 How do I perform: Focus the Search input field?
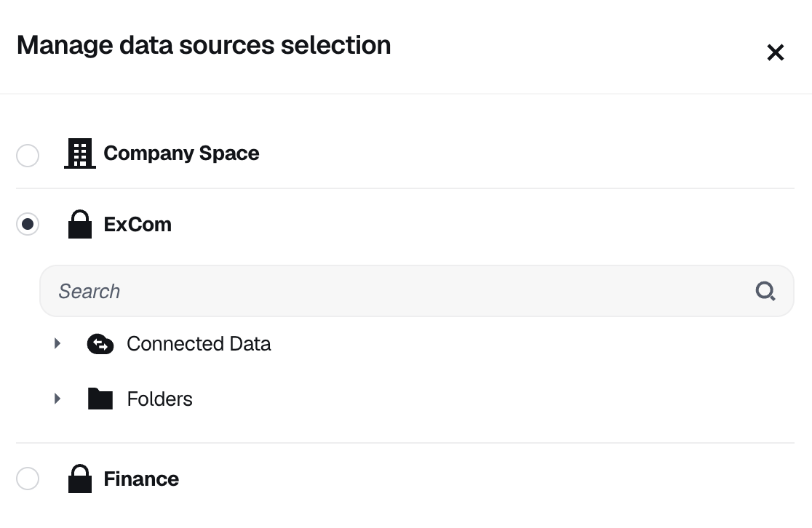coord(417,291)
